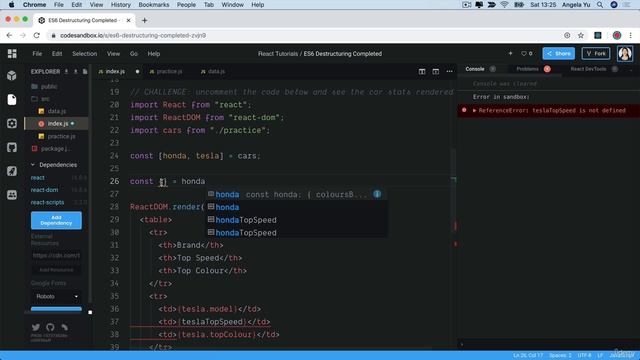
Task: Click the plus icon near Share
Action: [510, 53]
